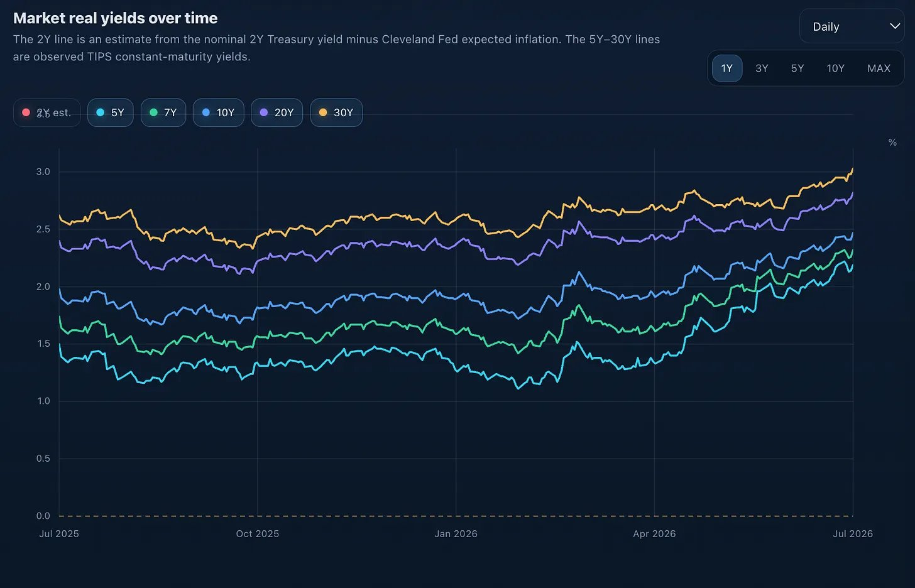Viewport: 915px width, 588px height.
Task: Click the 'Oct 2025' x-axis label
Action: (258, 534)
